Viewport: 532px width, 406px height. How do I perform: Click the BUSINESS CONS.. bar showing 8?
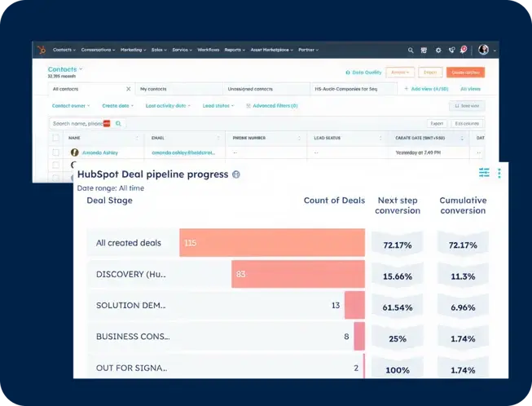[x=359, y=337]
